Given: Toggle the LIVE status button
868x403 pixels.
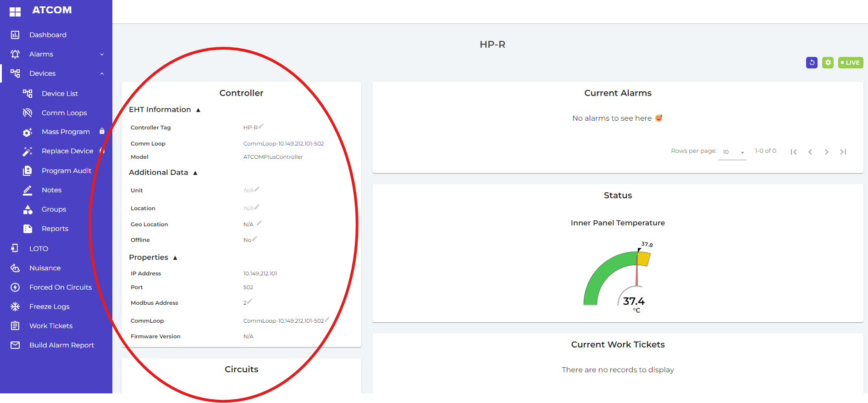Looking at the screenshot, I should click(851, 62).
